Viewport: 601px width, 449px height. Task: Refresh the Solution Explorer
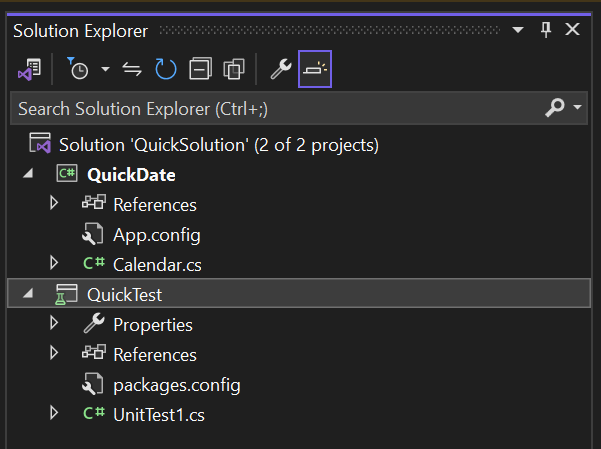click(165, 69)
